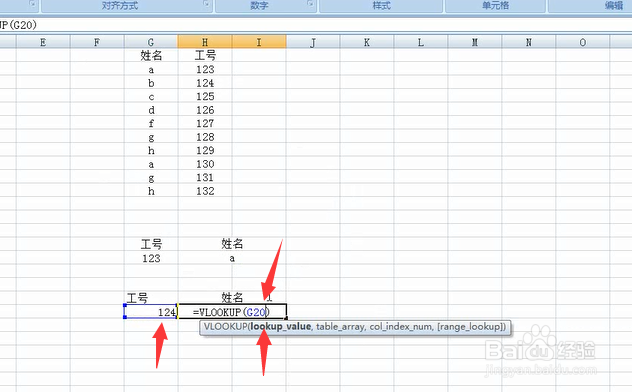The image size is (632, 392).
Task: Select blue-outlined cell containing 124
Action: (x=151, y=311)
